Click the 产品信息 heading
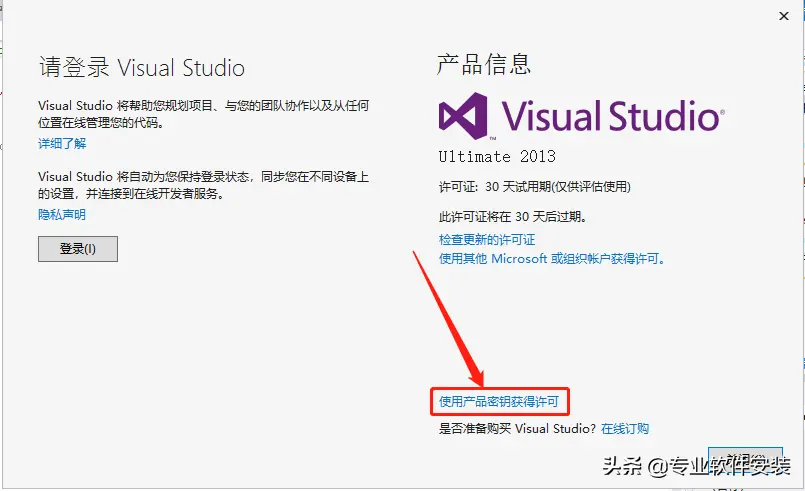The image size is (805, 491). pos(483,64)
